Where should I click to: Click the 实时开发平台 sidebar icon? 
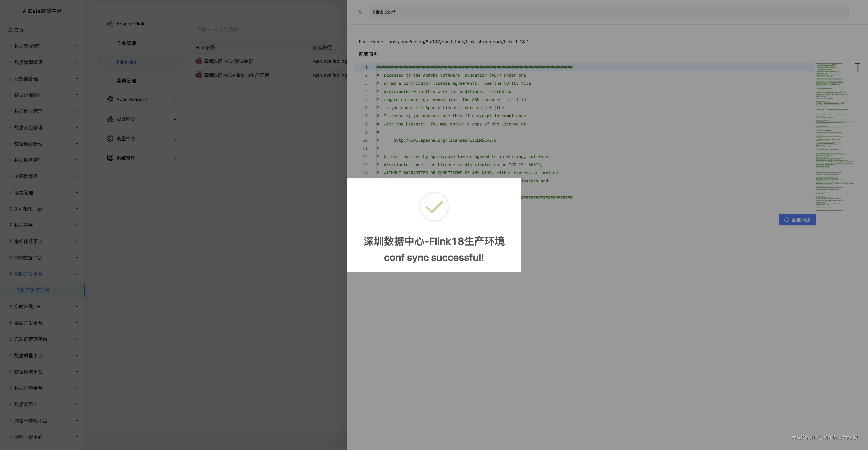[x=10, y=274]
